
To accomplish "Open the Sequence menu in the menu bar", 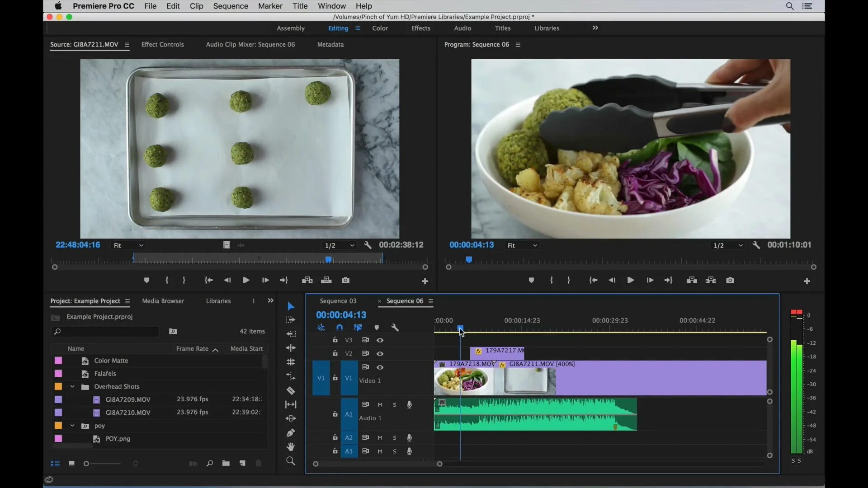I will [x=230, y=6].
